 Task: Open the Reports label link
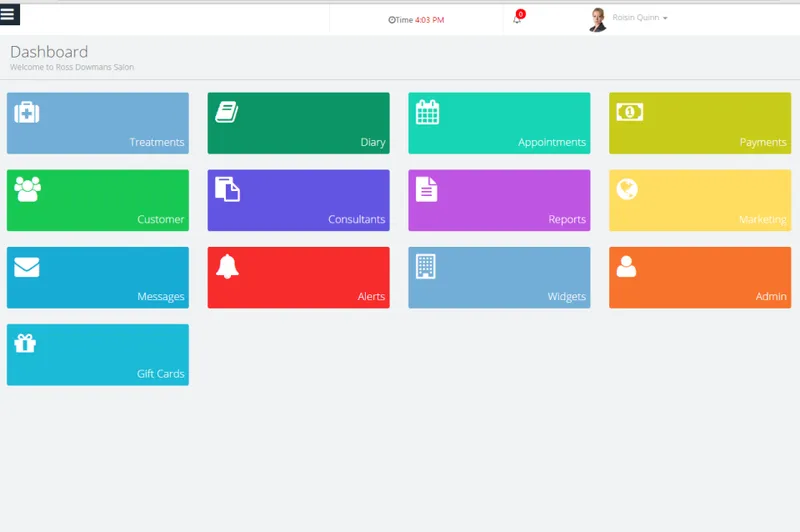click(567, 219)
